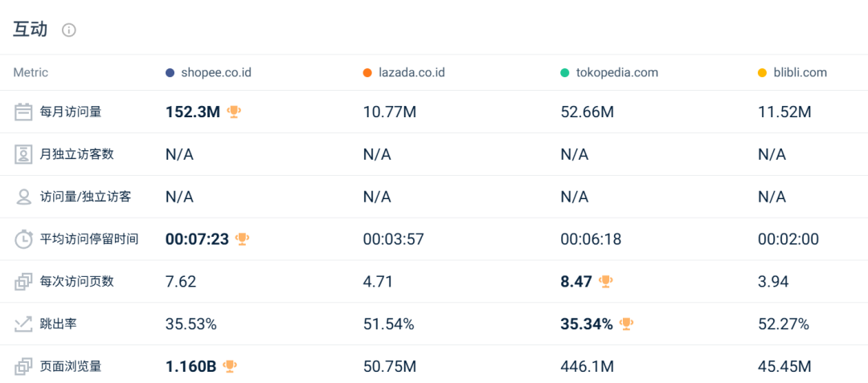Select the 跳出率 row label
The width and height of the screenshot is (868, 383).
point(58,324)
